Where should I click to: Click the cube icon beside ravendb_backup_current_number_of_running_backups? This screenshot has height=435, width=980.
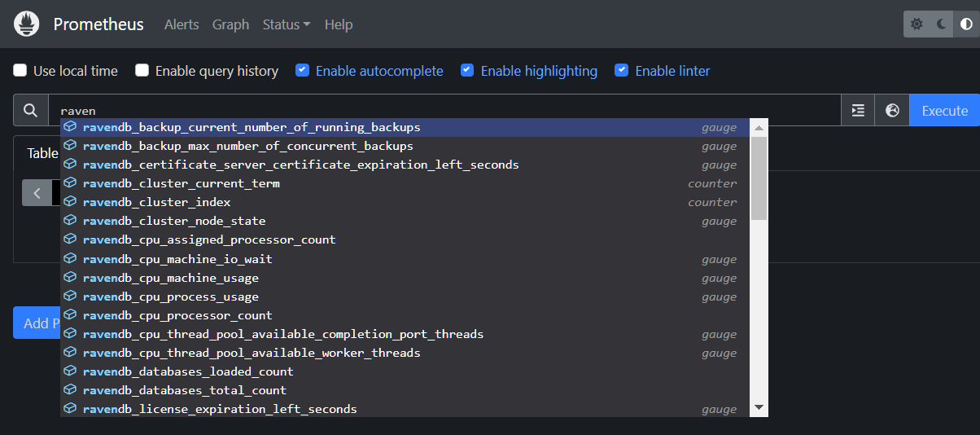pyautogui.click(x=71, y=127)
